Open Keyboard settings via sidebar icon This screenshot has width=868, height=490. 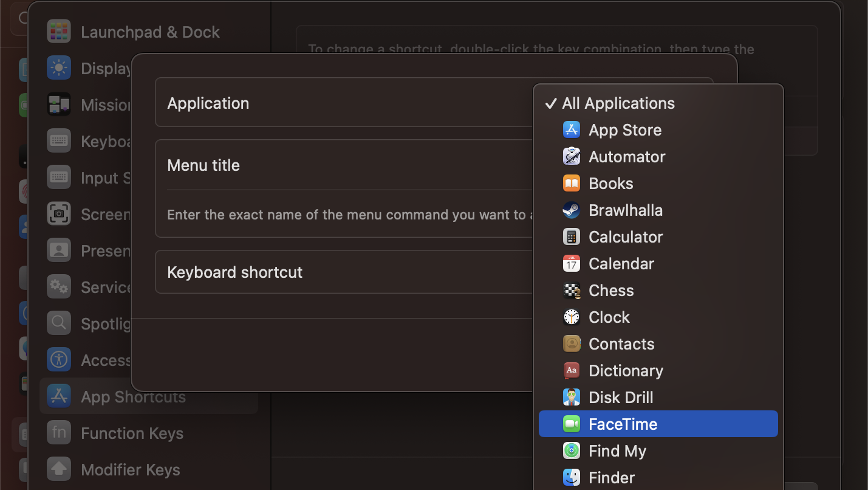click(x=58, y=141)
